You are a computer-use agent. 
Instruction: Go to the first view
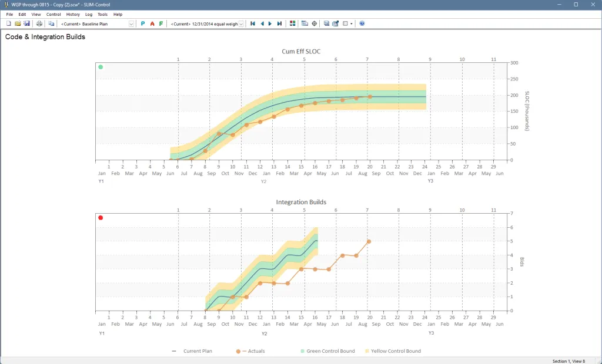[x=253, y=24]
